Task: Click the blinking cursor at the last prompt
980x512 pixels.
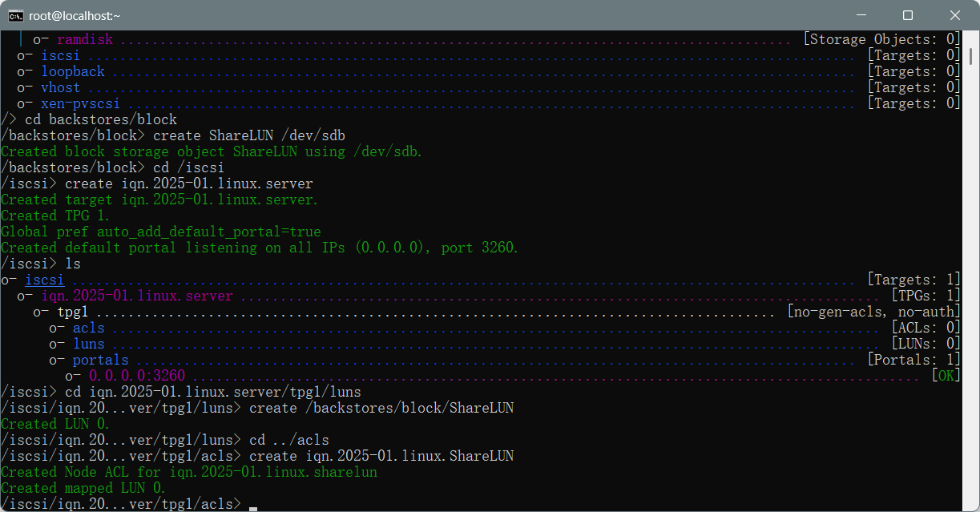Action: 253,506
